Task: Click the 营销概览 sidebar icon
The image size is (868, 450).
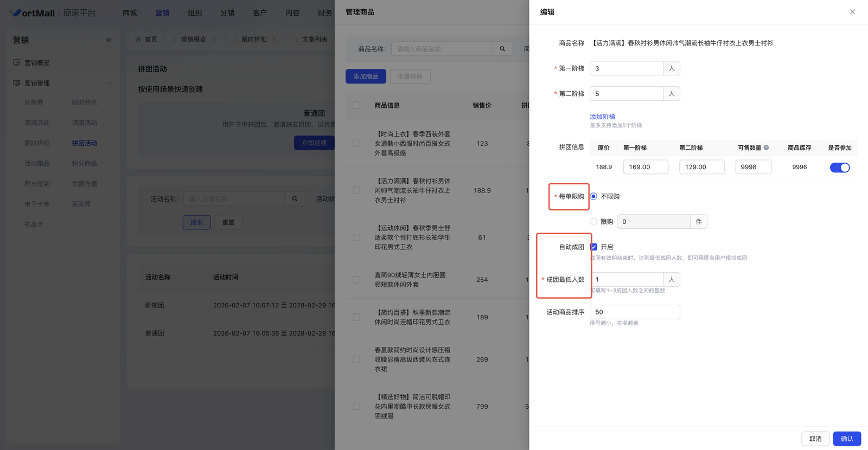Action: pos(17,63)
